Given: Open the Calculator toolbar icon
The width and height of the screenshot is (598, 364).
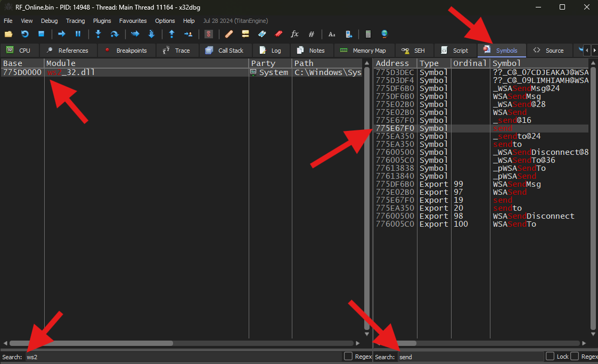Looking at the screenshot, I should [368, 34].
